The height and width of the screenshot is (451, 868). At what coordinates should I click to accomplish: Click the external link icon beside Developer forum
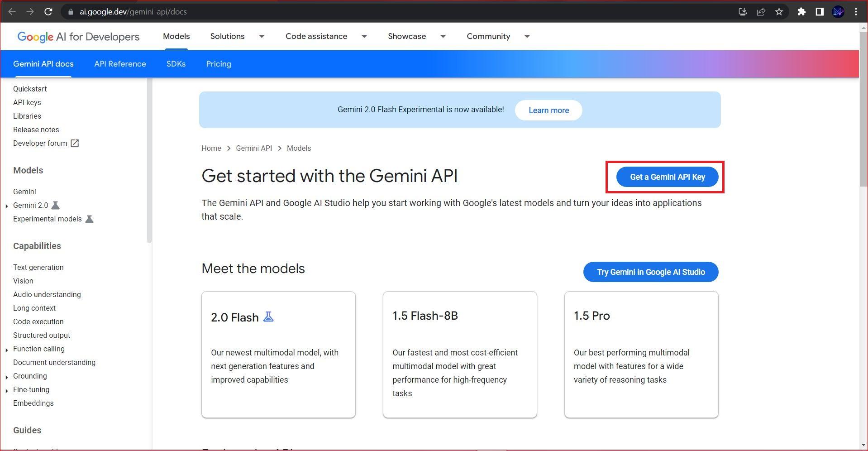click(x=75, y=143)
